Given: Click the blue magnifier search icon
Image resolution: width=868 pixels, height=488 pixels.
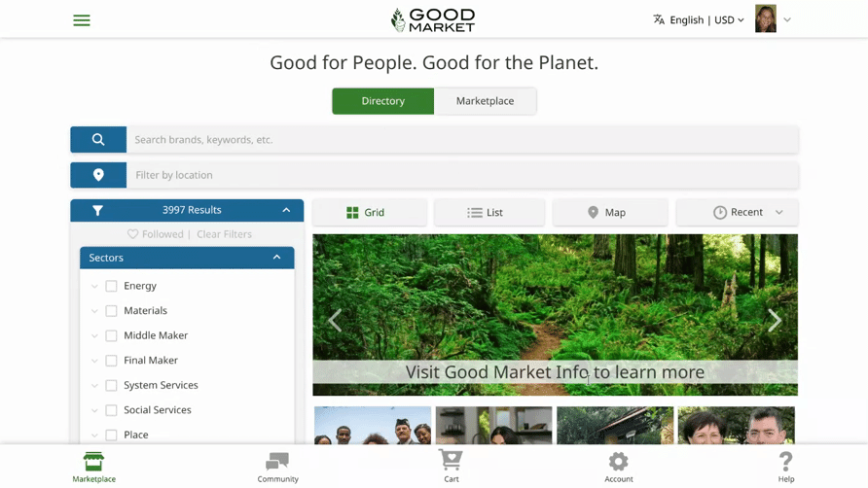Looking at the screenshot, I should [98, 139].
